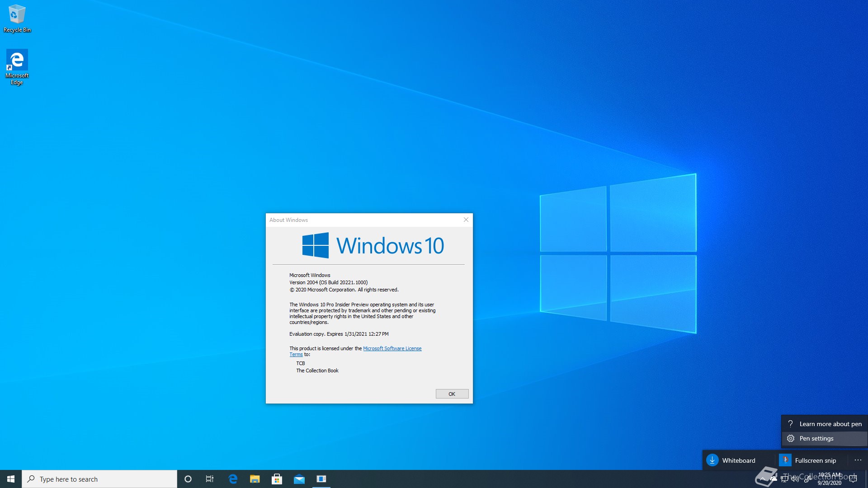Click the Type here to search box

tap(99, 479)
